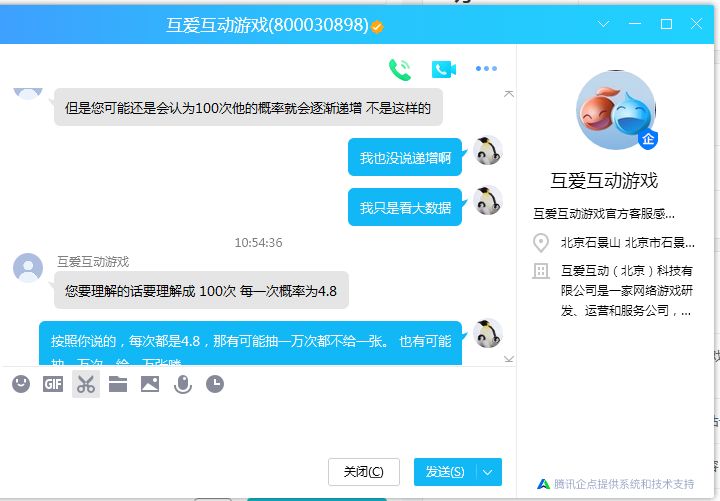This screenshot has width=720, height=501.
Task: Open the 互爱互动游戏 profile avatar in side panel
Action: [x=616, y=110]
